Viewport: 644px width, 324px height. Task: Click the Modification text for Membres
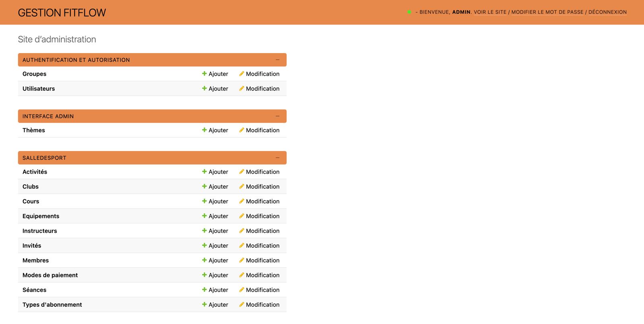262,260
